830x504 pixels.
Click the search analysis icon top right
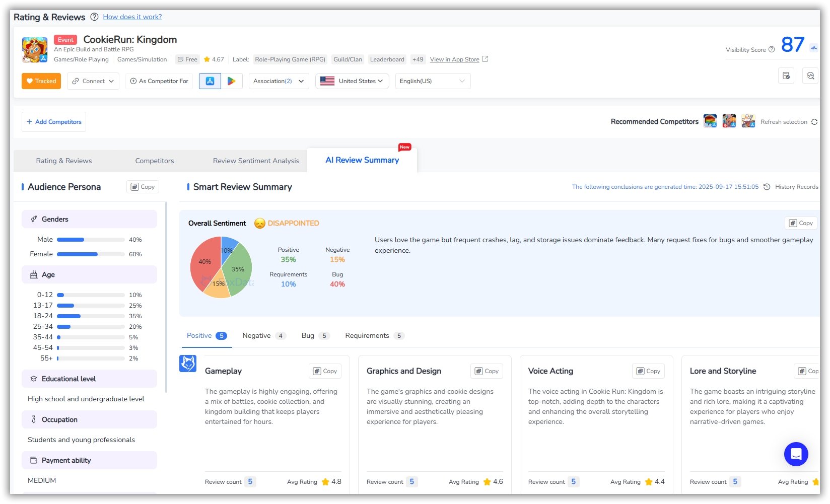810,76
